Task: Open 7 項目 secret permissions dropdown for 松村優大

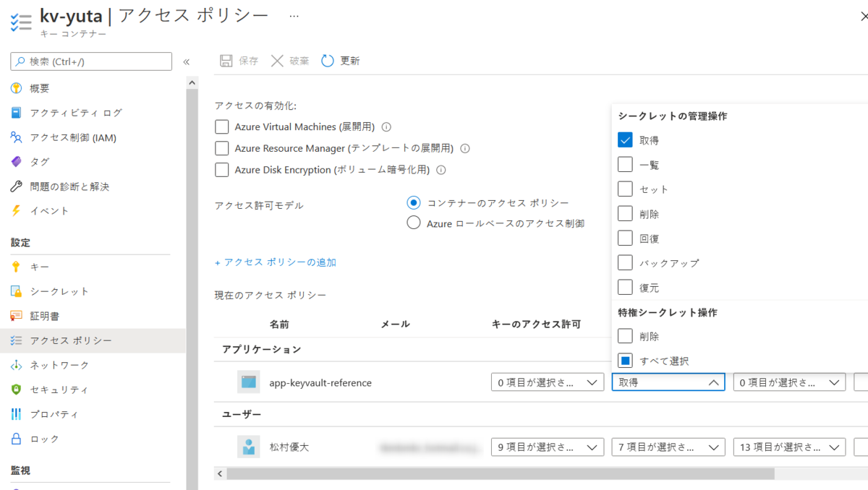Action: tap(668, 447)
